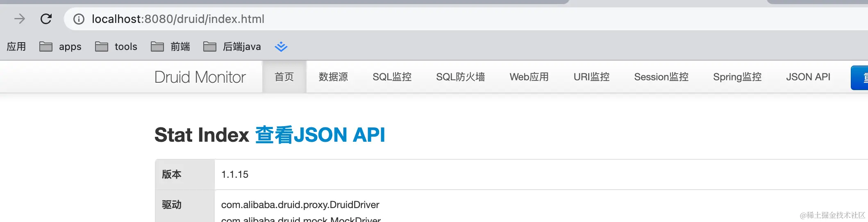Select the 首页 tab

284,77
